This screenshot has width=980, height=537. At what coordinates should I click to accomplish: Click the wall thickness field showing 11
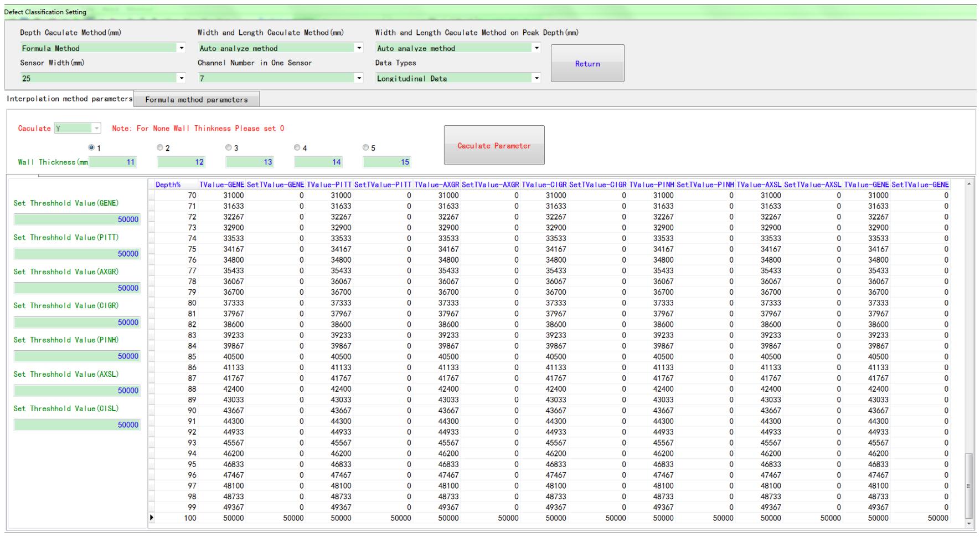coord(113,162)
